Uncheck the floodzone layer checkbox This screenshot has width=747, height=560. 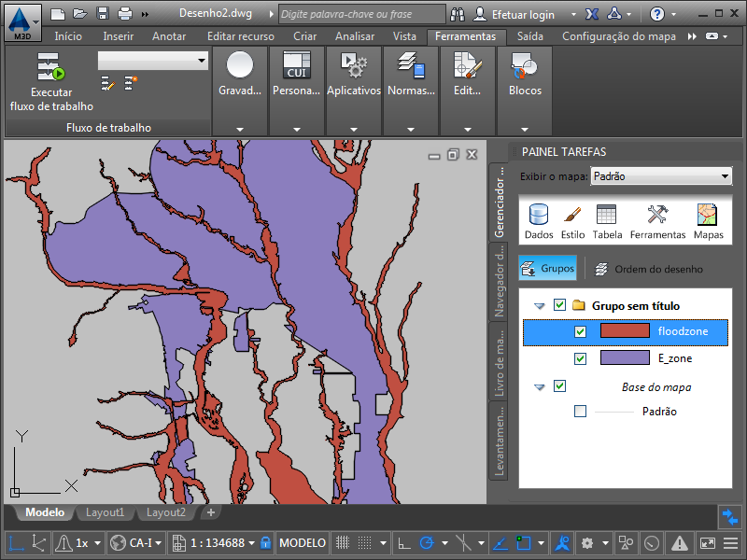coord(581,331)
